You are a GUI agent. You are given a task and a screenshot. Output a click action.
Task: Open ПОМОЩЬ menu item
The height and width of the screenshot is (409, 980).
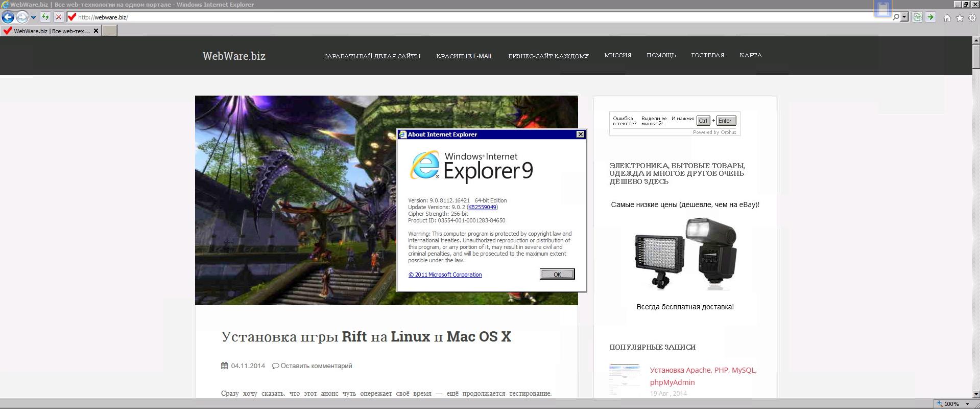pos(661,55)
